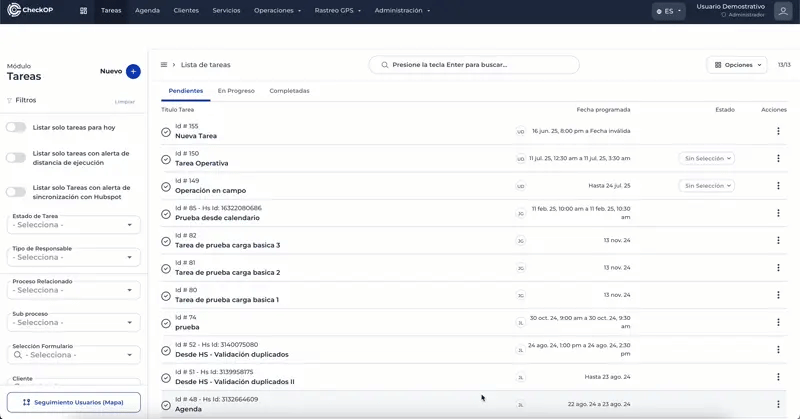Open the Rastreo GPS menu
This screenshot has height=419, width=800.
click(338, 11)
